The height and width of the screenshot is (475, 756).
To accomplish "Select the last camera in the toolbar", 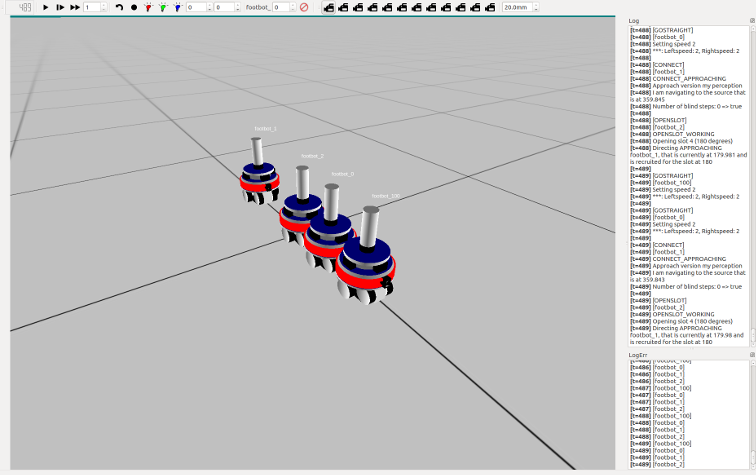I will pos(491,7).
